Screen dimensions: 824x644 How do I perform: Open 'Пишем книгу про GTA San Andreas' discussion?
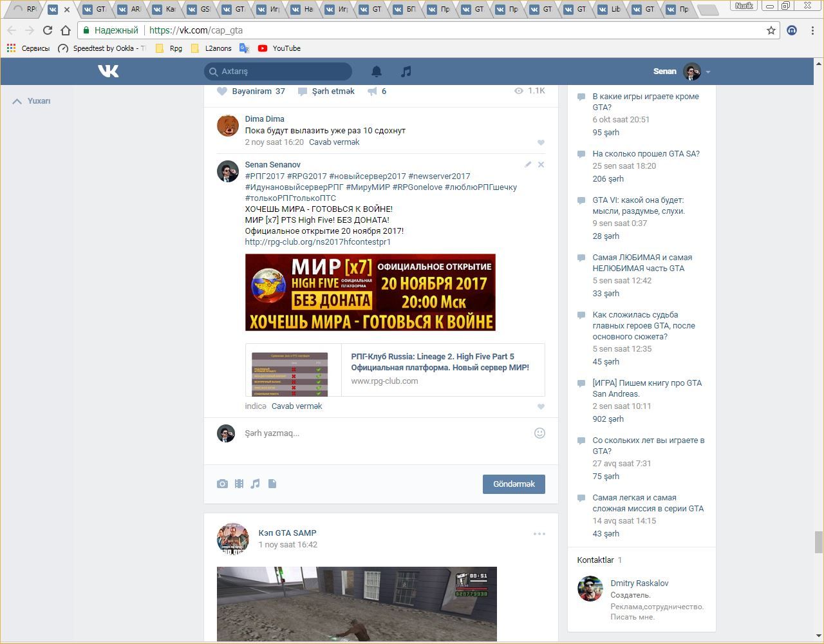click(x=647, y=388)
